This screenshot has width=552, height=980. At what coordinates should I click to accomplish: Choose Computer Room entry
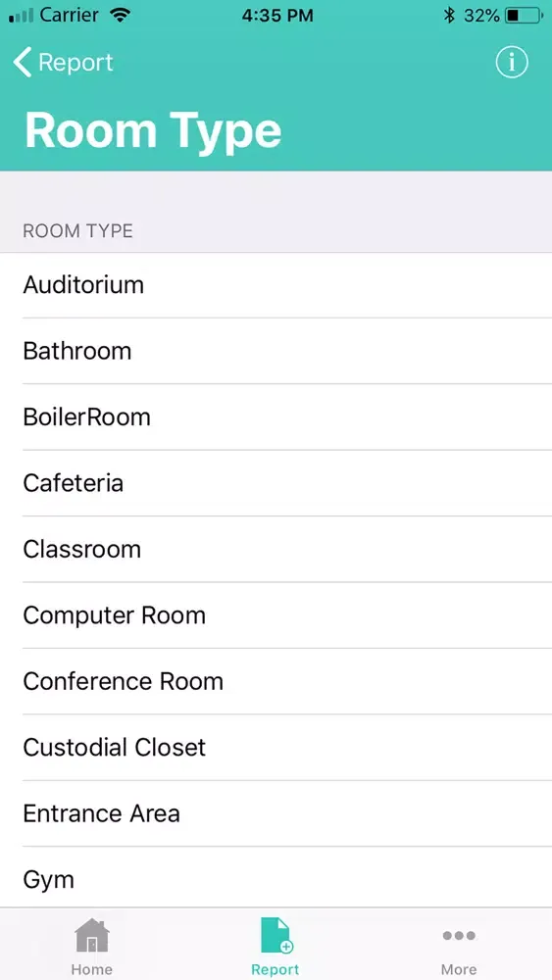(x=276, y=615)
